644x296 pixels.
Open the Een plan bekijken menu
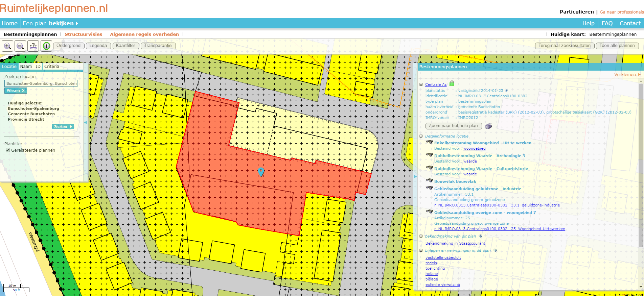(x=50, y=23)
